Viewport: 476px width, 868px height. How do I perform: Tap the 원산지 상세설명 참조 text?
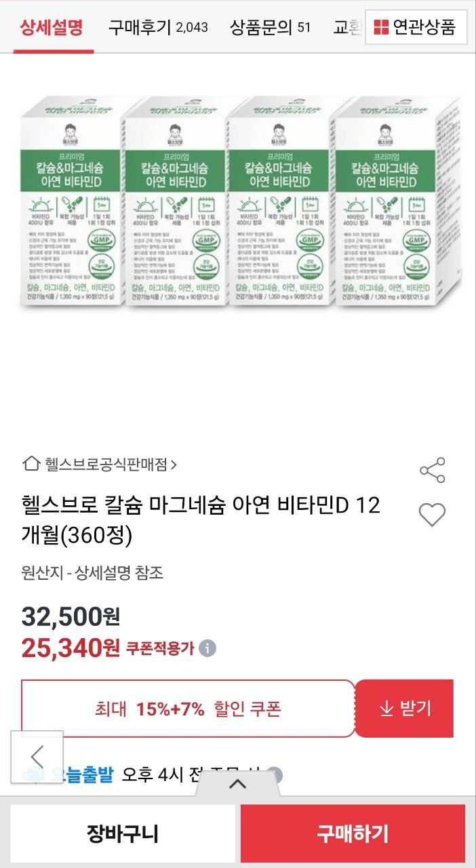[x=92, y=573]
